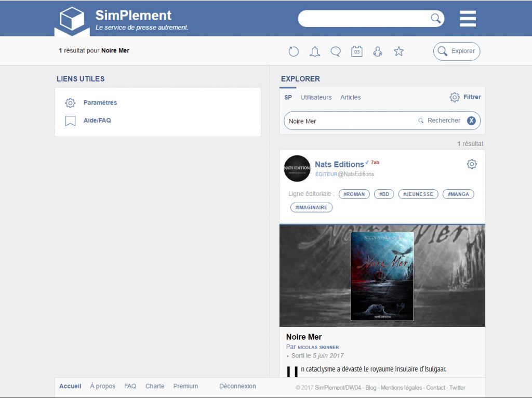Open the Paramètres link
Screen dimensions: 532x398
pos(100,102)
